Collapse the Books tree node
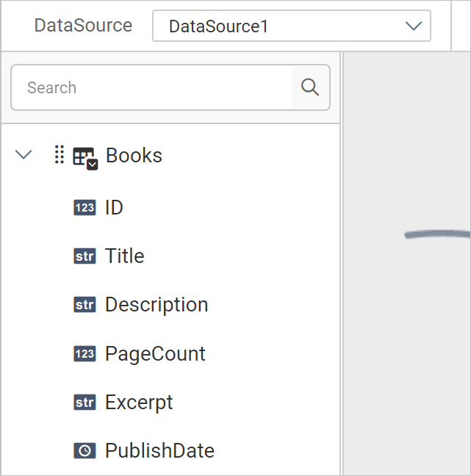Image resolution: width=471 pixels, height=476 pixels. 24,154
